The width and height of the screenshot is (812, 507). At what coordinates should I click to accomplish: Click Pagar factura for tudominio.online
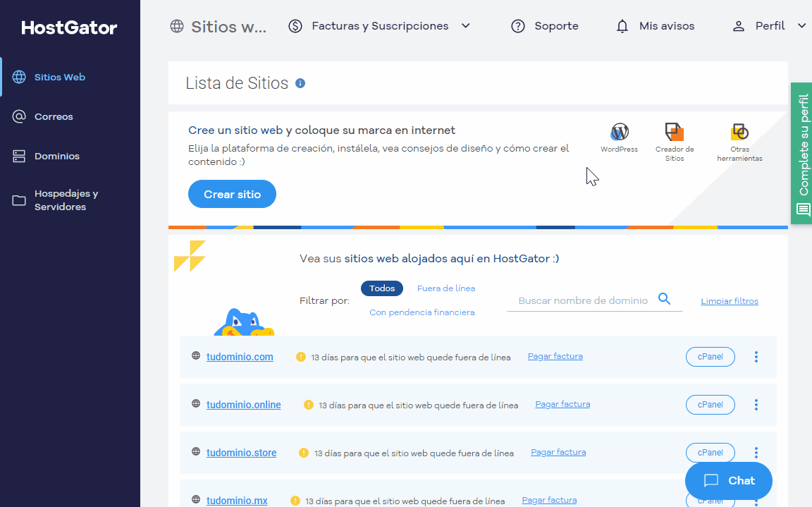click(562, 404)
